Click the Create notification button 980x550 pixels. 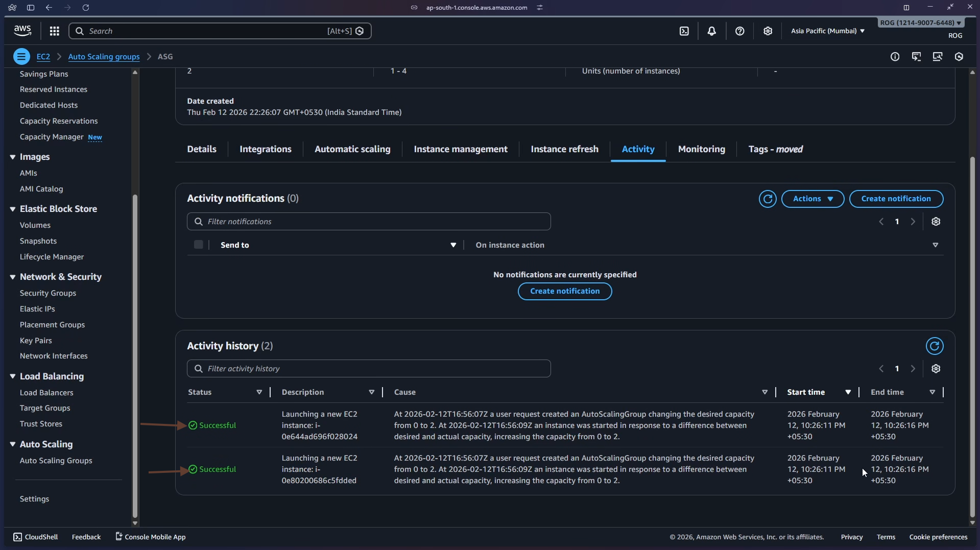click(897, 199)
